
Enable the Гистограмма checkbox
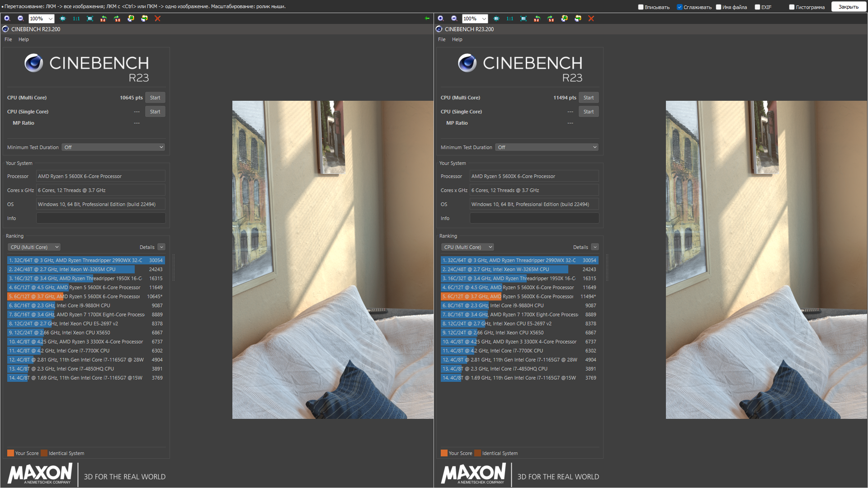(792, 7)
